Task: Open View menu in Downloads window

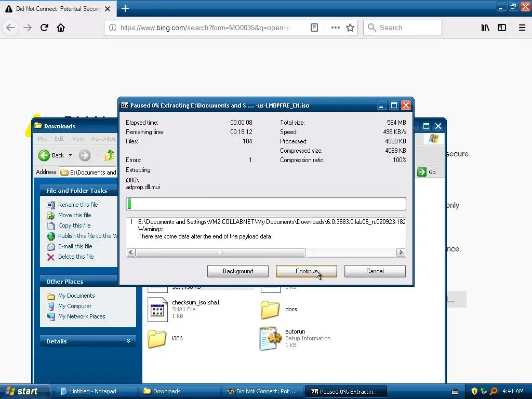Action: tap(78, 139)
